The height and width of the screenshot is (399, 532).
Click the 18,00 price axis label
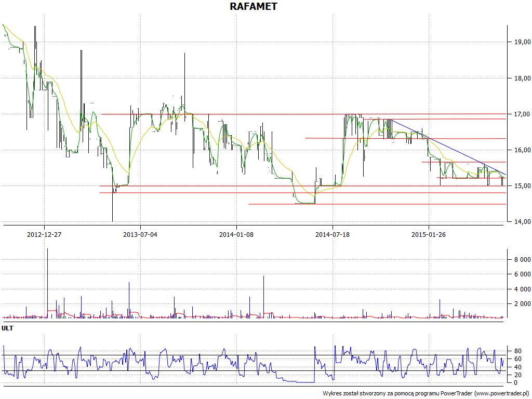click(523, 78)
